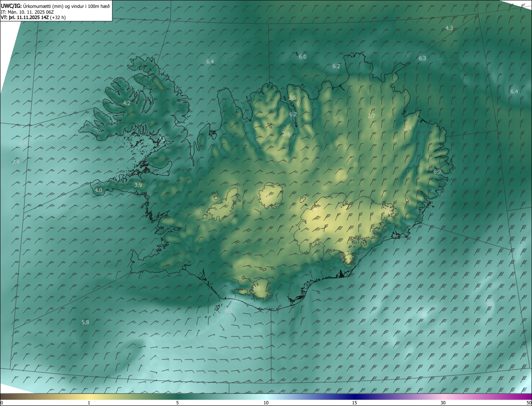The image size is (532, 406).
Task: Click the 0 tick on the color scale
Action: 2,403
